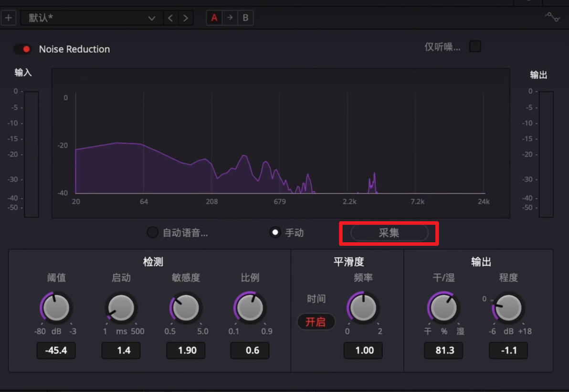
Task: Click the 采集 learn button
Action: (x=389, y=233)
